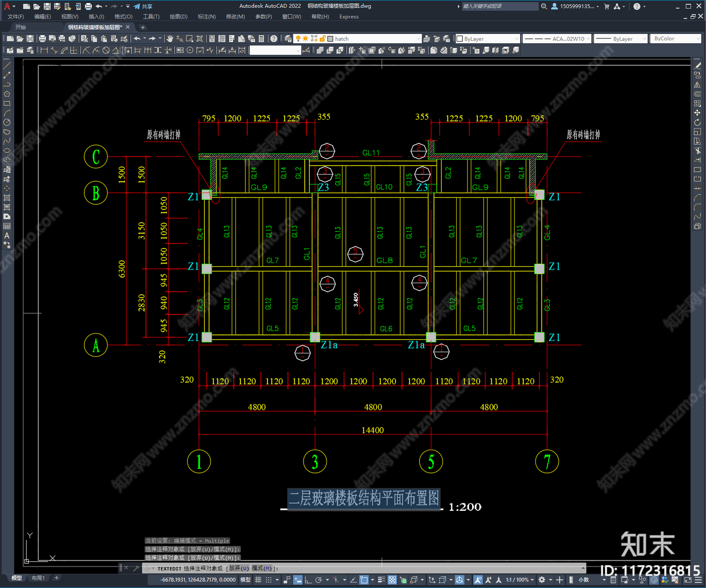The width and height of the screenshot is (706, 588).
Task: Switch to the 布局1 layout tab
Action: [38, 578]
